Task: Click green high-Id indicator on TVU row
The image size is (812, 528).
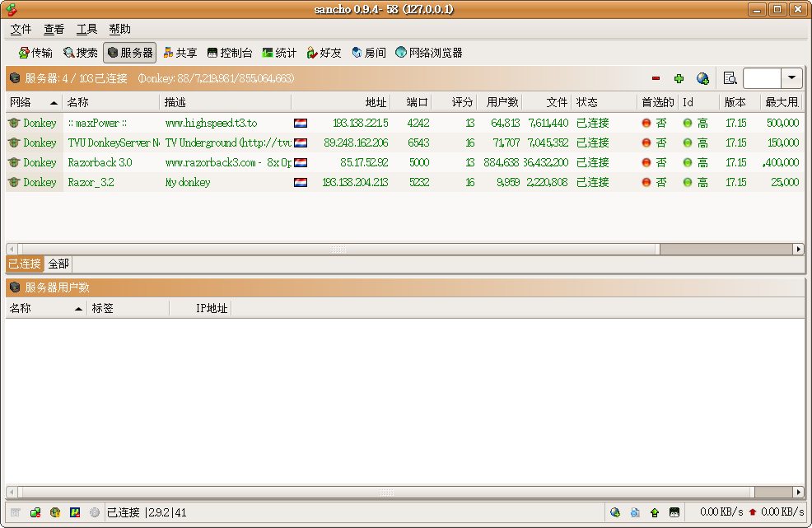Action: pyautogui.click(x=687, y=143)
